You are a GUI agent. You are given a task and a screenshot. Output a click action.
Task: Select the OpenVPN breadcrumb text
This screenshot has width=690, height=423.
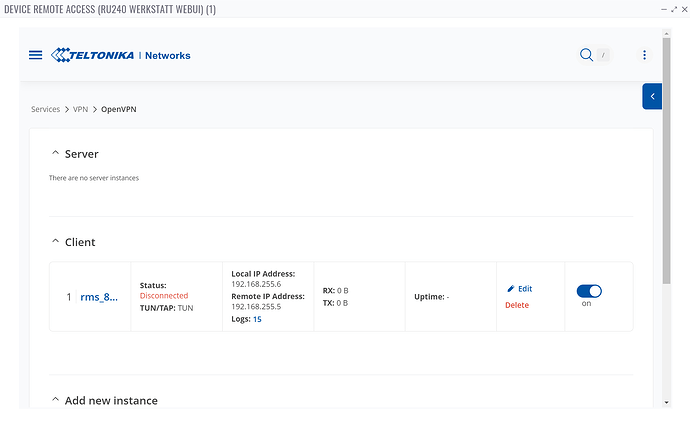pos(119,109)
